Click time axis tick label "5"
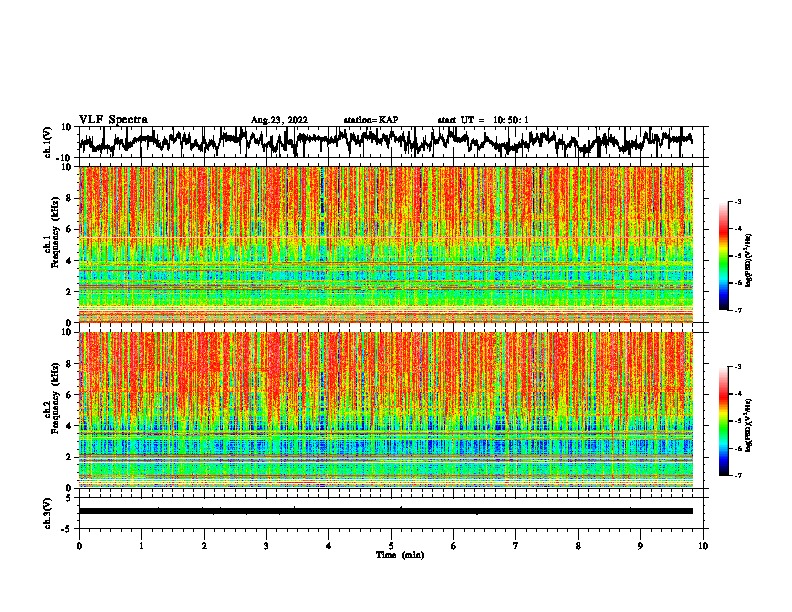 click(x=391, y=546)
